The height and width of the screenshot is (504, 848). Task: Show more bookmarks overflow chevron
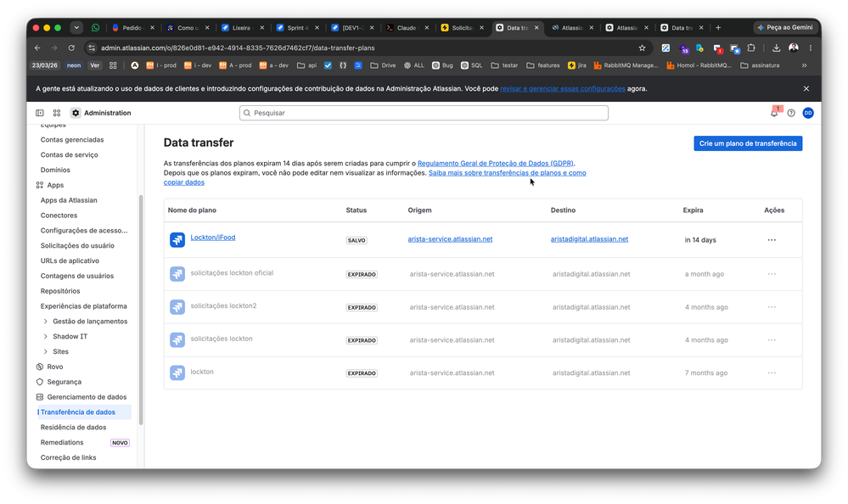(804, 65)
